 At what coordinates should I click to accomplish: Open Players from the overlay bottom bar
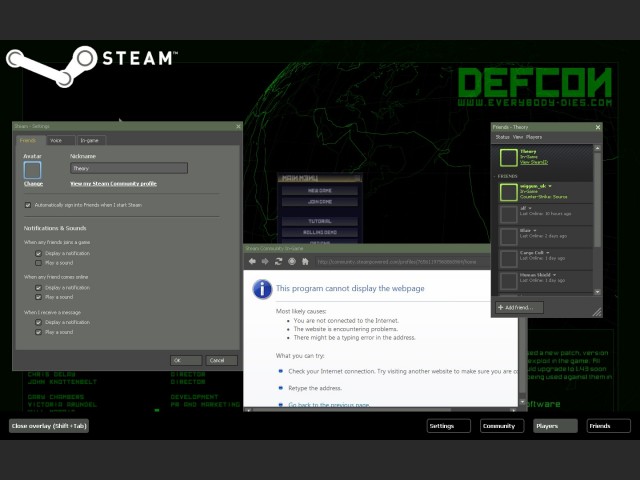point(556,426)
